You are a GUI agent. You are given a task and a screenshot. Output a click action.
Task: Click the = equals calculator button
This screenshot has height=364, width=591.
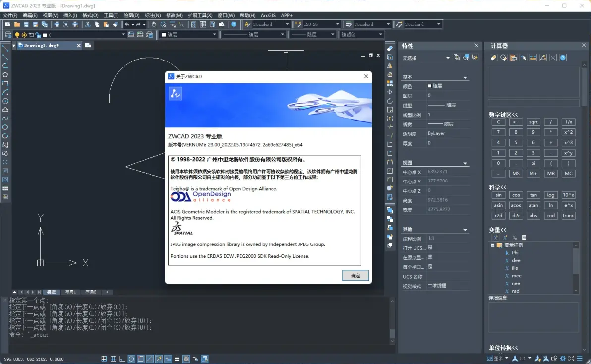click(x=498, y=174)
